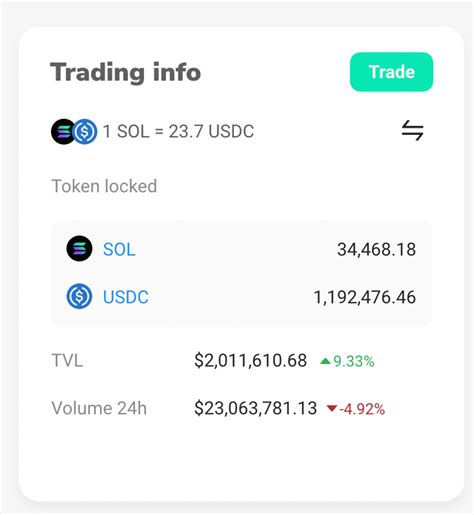Image resolution: width=474 pixels, height=515 pixels.
Task: Click the red down arrow beside -4.92%
Action: (332, 408)
